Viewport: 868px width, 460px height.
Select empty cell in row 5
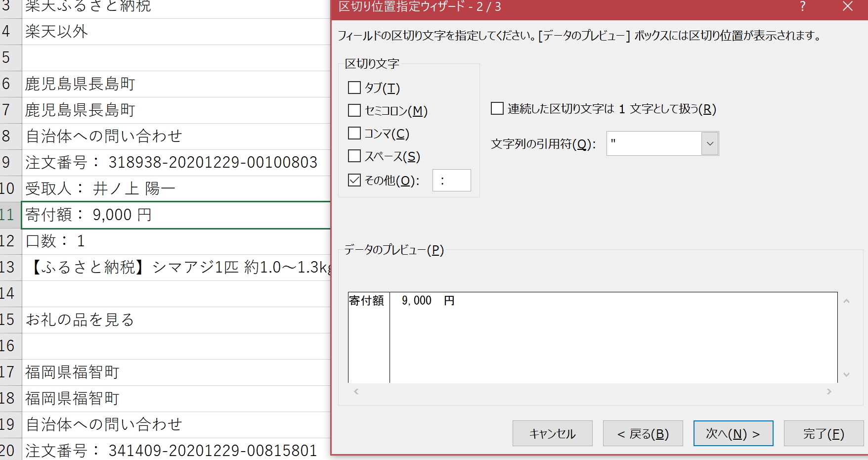[x=176, y=58]
